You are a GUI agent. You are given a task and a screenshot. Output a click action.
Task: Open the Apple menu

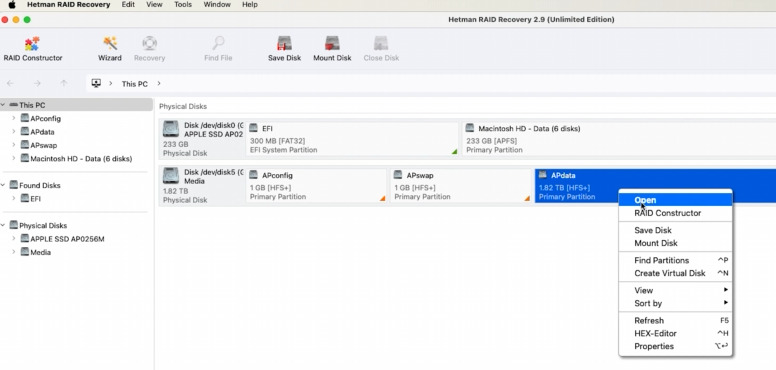pyautogui.click(x=12, y=5)
